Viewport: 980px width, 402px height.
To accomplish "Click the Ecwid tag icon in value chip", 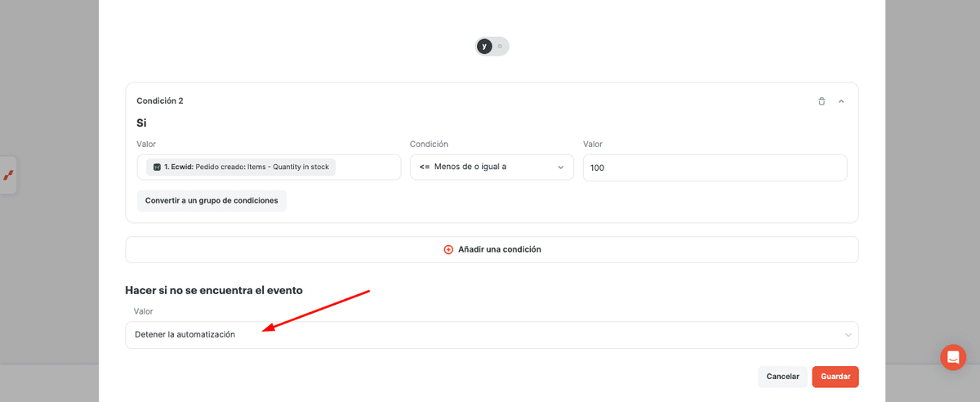I will pyautogui.click(x=157, y=167).
